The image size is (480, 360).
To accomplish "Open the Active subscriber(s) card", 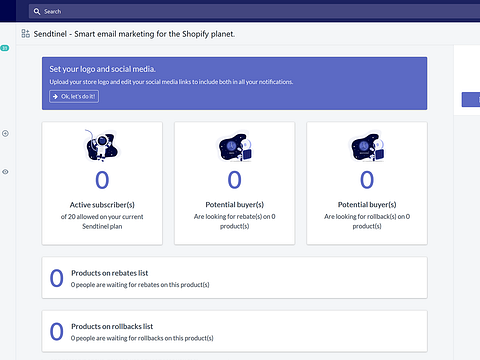I will (x=102, y=183).
